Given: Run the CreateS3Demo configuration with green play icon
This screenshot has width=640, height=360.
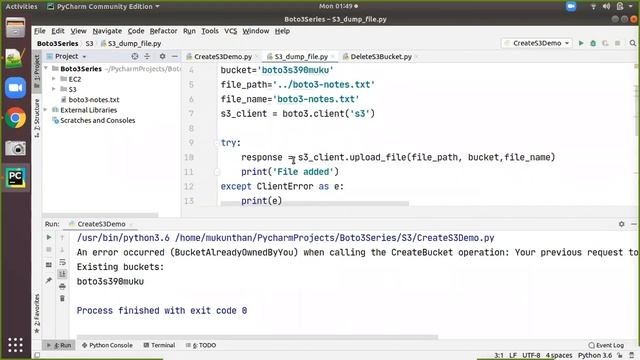Looking at the screenshot, I should (581, 43).
